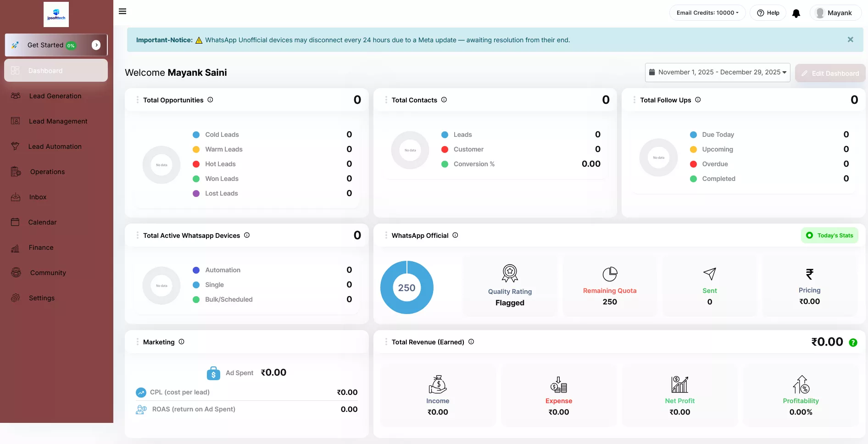This screenshot has height=444, width=868.
Task: Click the hamburger menu icon
Action: [x=122, y=11]
